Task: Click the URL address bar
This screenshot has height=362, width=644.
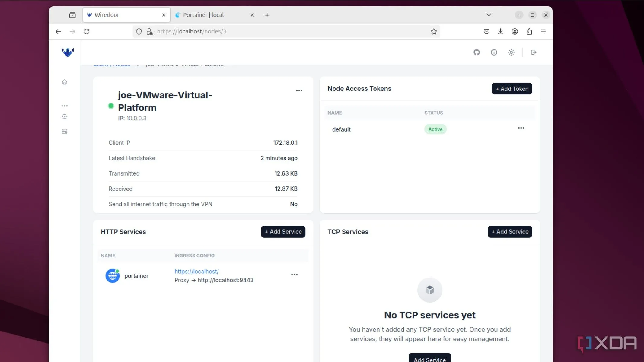Action: 286,31
